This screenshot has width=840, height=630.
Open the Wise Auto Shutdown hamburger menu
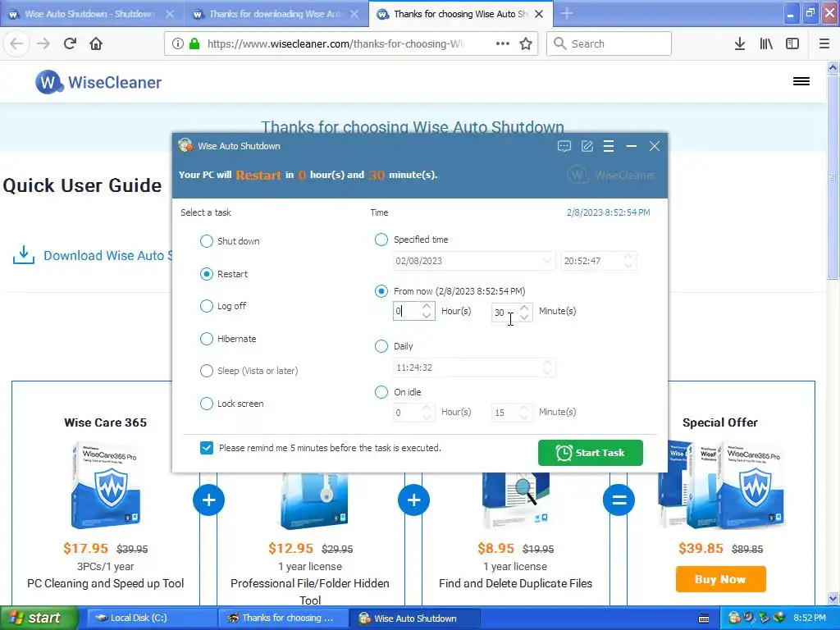pyautogui.click(x=609, y=146)
